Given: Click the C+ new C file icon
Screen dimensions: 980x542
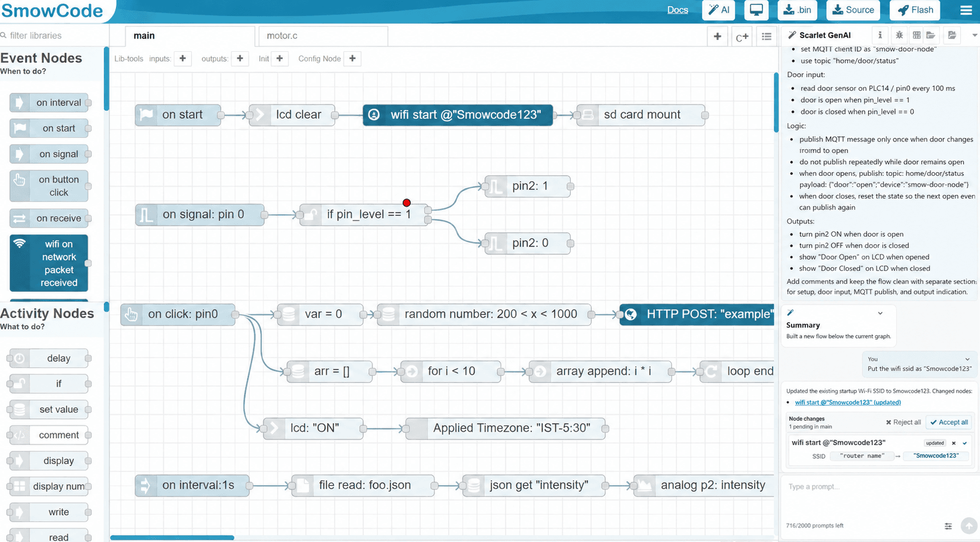Looking at the screenshot, I should 742,37.
